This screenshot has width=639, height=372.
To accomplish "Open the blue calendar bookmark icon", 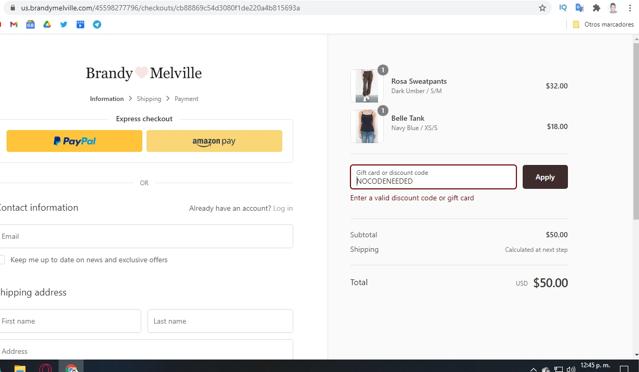I will click(80, 24).
